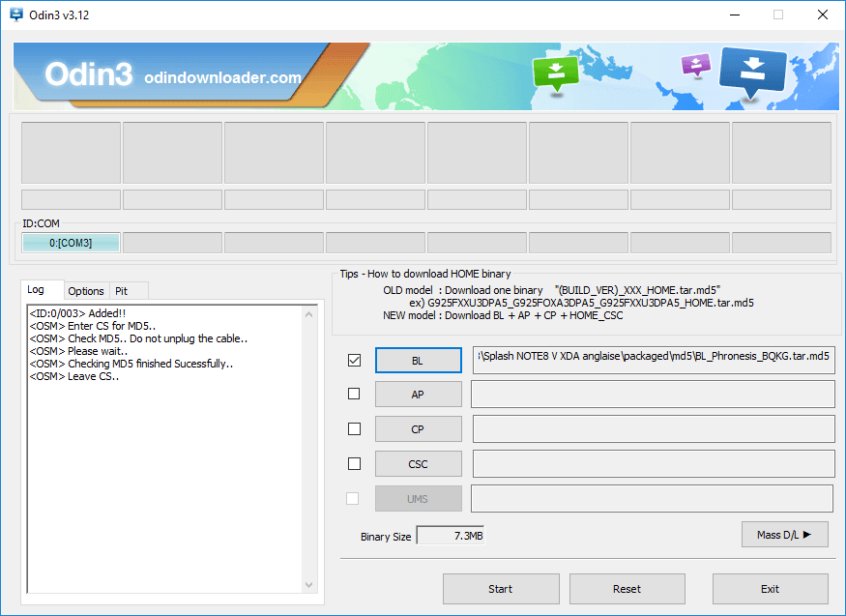This screenshot has height=616, width=846.
Task: Click the '<OSM> Leave CS..' log line
Action: [x=73, y=376]
